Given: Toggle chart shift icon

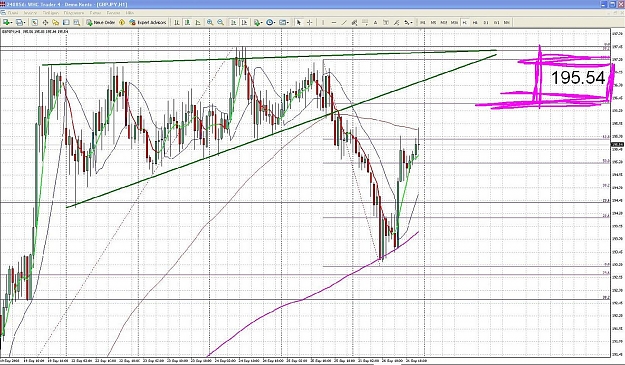Looking at the screenshot, I should (244, 22).
